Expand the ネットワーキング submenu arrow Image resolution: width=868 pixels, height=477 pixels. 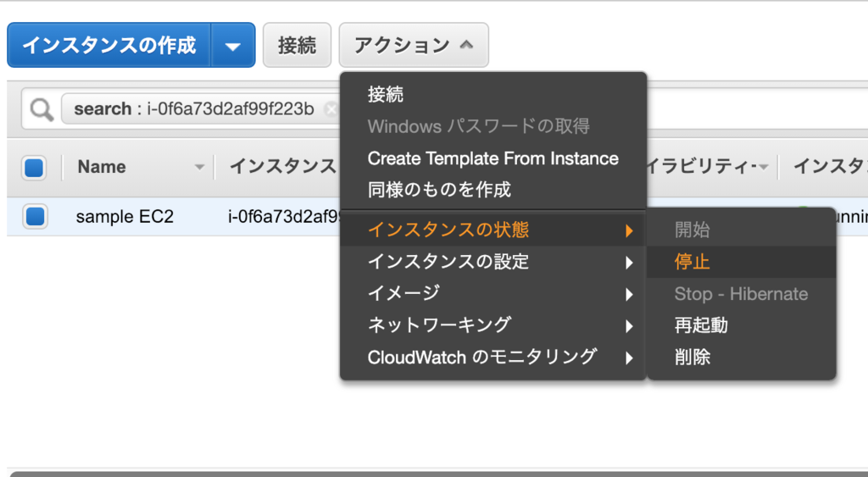click(629, 326)
